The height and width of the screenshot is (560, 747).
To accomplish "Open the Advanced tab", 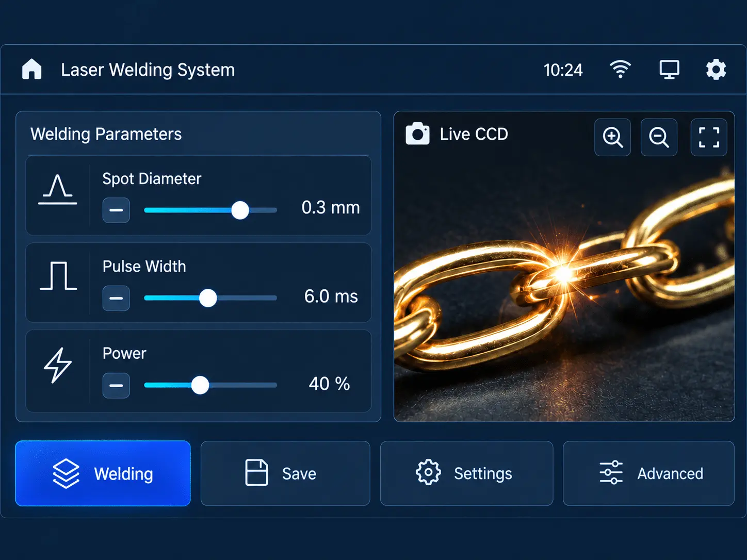I will [x=648, y=473].
